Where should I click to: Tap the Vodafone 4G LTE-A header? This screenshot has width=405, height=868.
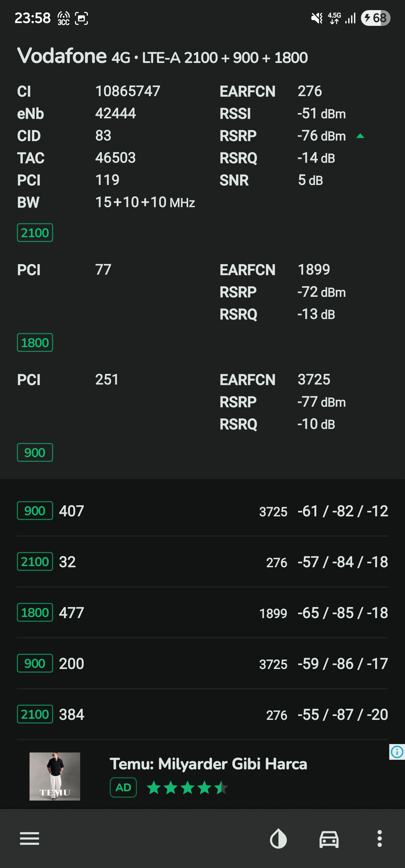pos(162,56)
